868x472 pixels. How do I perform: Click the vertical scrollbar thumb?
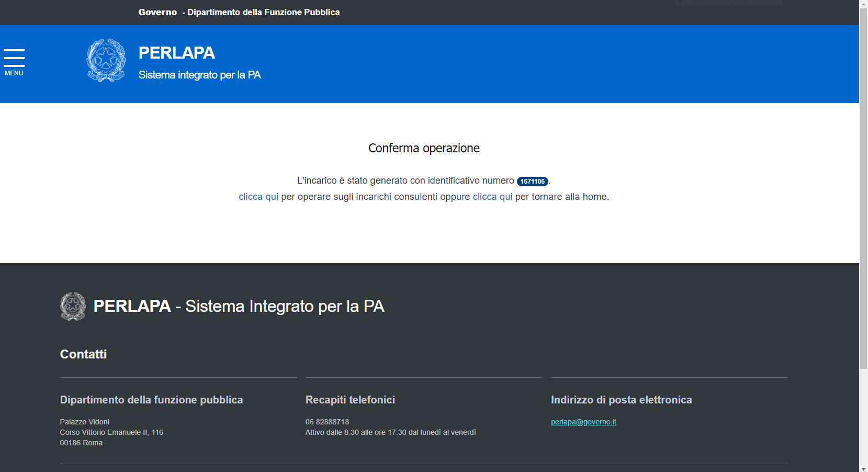[x=863, y=188]
